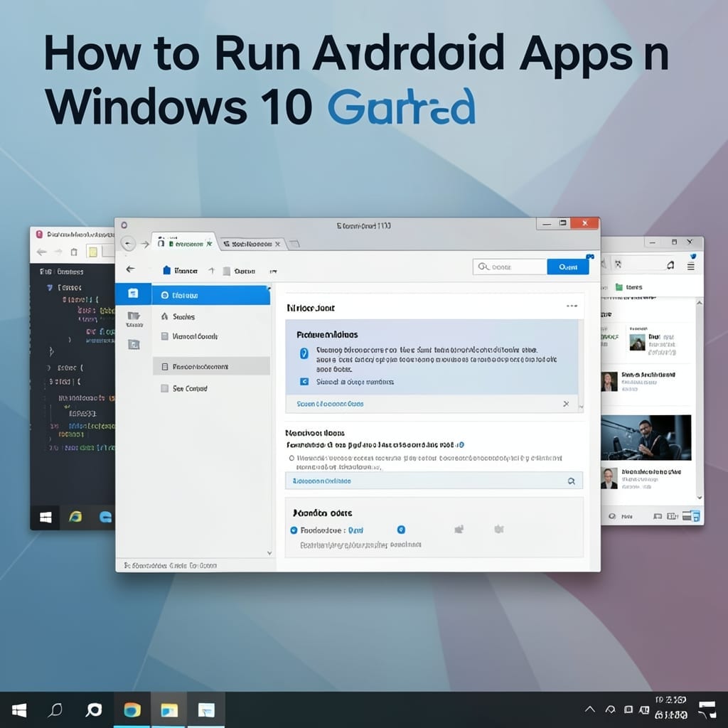
Task: Select the filled blue radio button in bottom panel
Action: (x=294, y=530)
